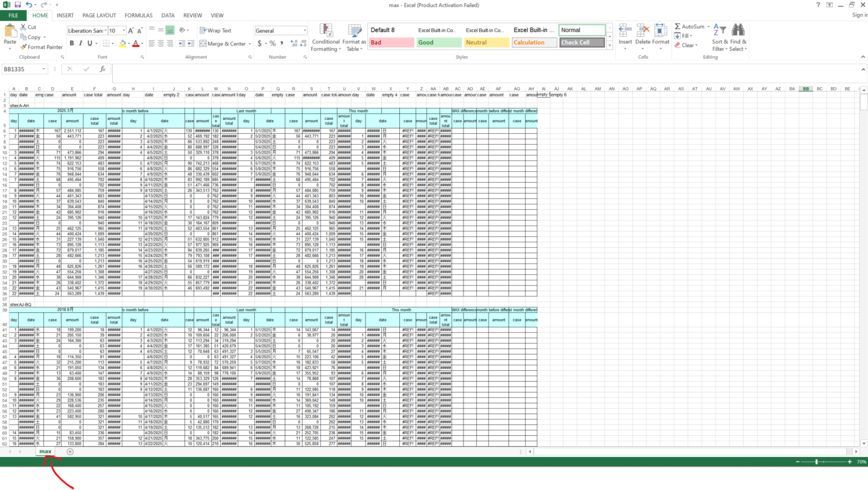Toggle bold formatting
The image size is (868, 490).
click(72, 43)
